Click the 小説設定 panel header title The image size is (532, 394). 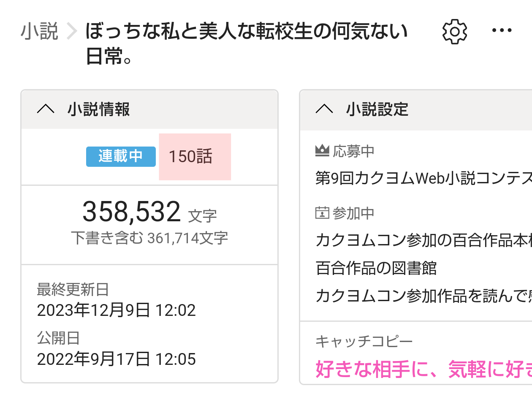(377, 109)
